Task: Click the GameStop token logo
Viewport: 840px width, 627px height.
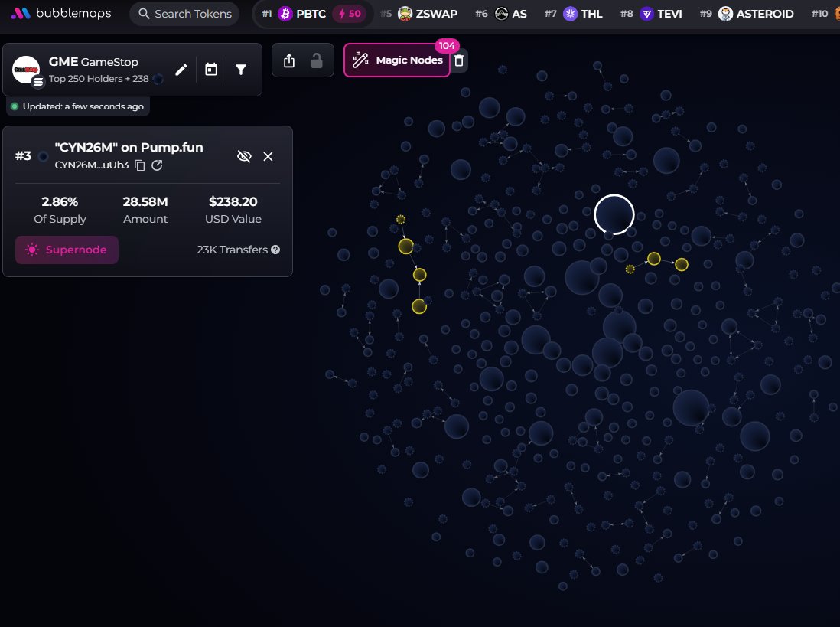Action: pyautogui.click(x=26, y=70)
